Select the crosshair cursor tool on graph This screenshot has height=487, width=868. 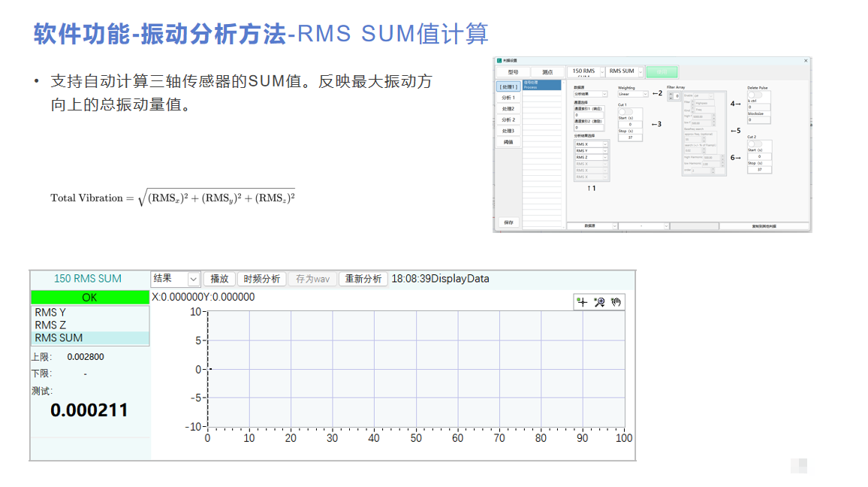582,302
